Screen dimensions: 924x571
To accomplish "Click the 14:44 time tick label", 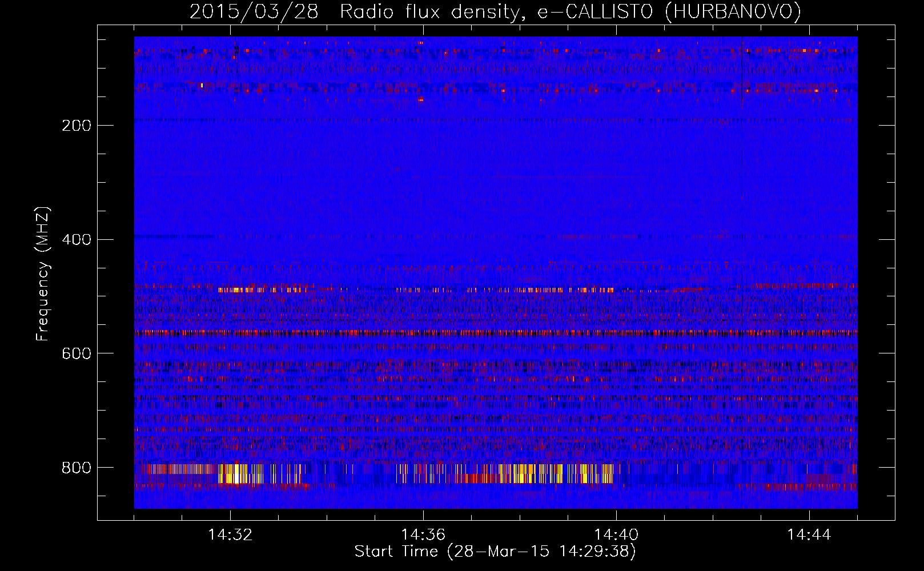I will click(809, 535).
